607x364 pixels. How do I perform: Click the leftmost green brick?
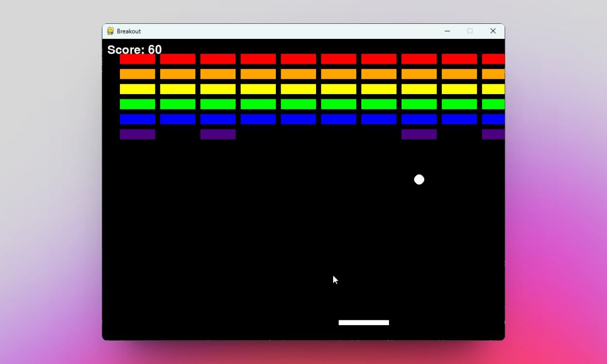[137, 104]
